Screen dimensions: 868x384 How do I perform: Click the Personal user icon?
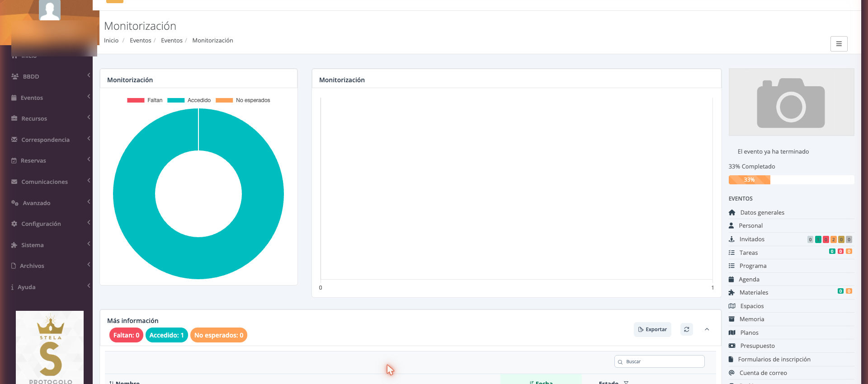coord(731,225)
